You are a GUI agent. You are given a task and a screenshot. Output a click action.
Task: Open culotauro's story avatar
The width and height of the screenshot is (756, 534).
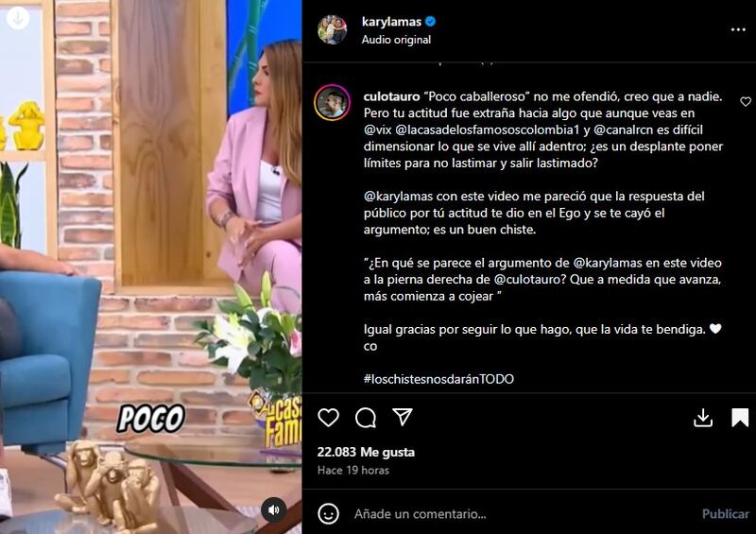click(333, 103)
